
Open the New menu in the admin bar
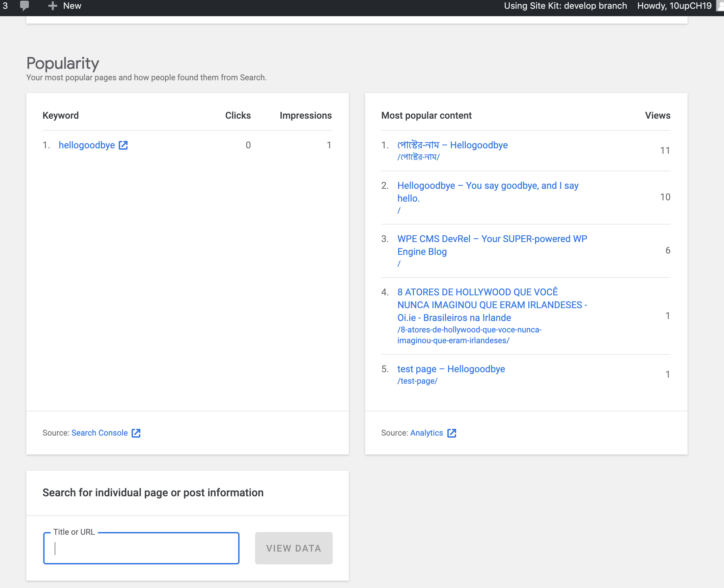click(72, 5)
